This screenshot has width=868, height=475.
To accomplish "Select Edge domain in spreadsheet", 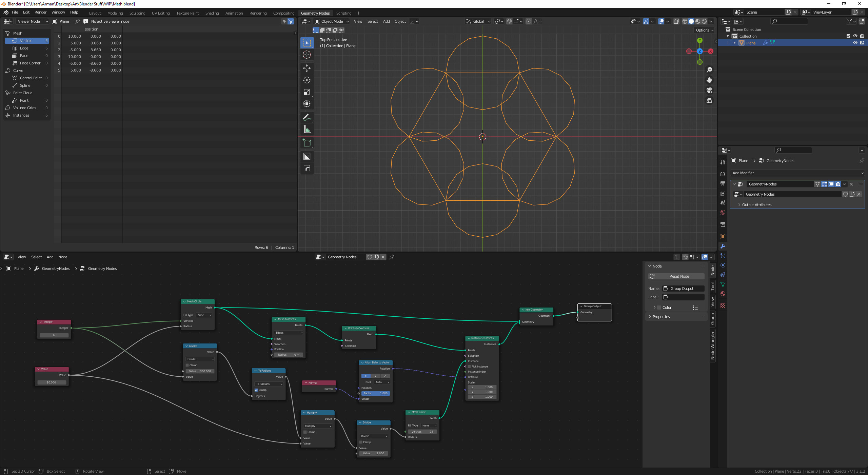I will click(26, 48).
